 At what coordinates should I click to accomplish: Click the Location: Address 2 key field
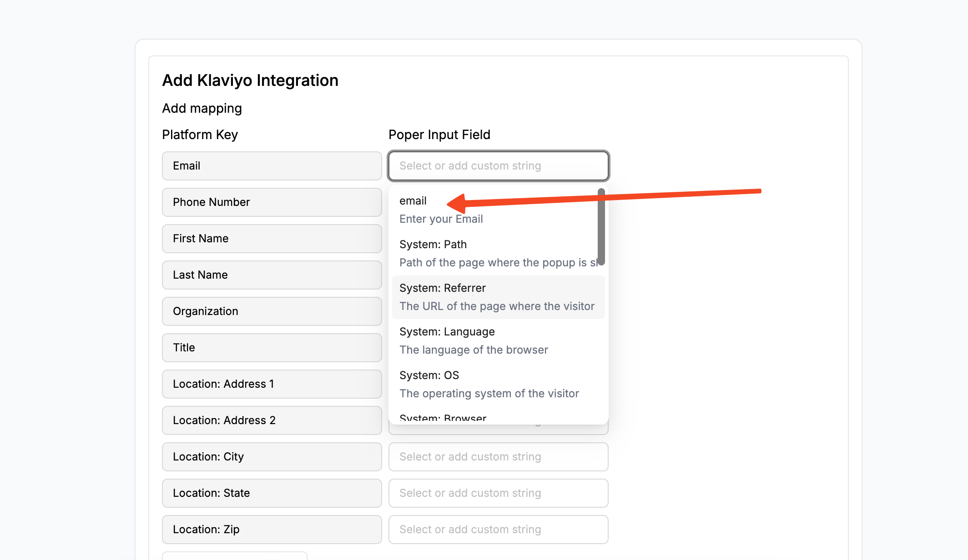click(x=272, y=420)
